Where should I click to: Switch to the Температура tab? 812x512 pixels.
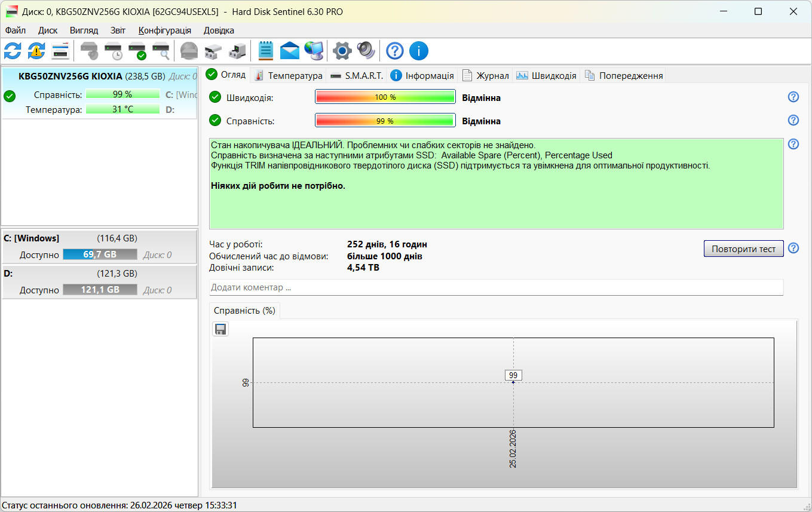point(289,75)
